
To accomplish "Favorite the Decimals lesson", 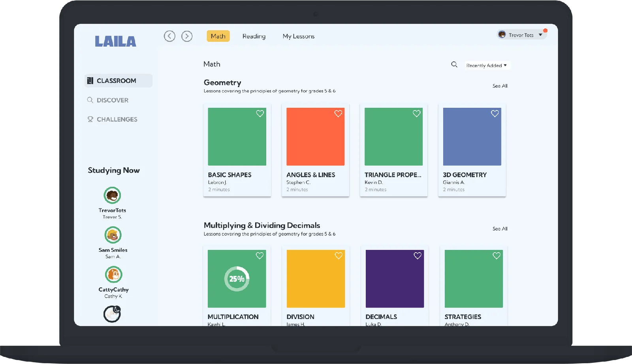I will pyautogui.click(x=418, y=256).
